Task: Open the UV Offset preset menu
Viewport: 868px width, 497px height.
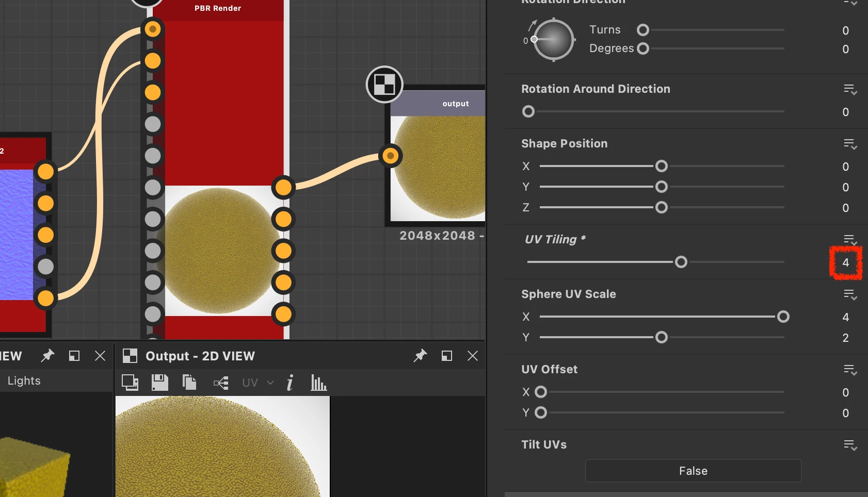Action: click(850, 370)
